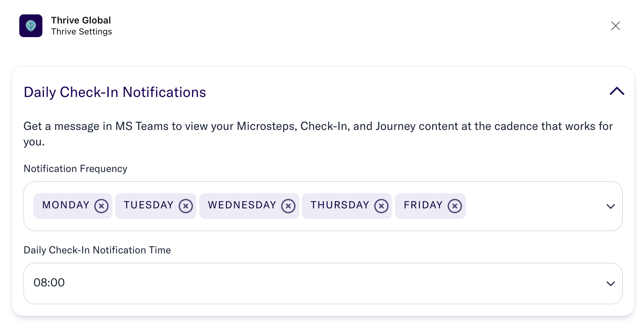Open the Notification Frequency dropdown arrow
Image resolution: width=644 pixels, height=325 pixels.
610,206
